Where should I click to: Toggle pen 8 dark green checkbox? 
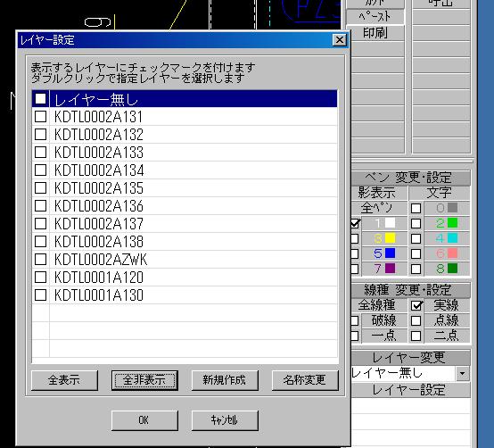click(416, 269)
